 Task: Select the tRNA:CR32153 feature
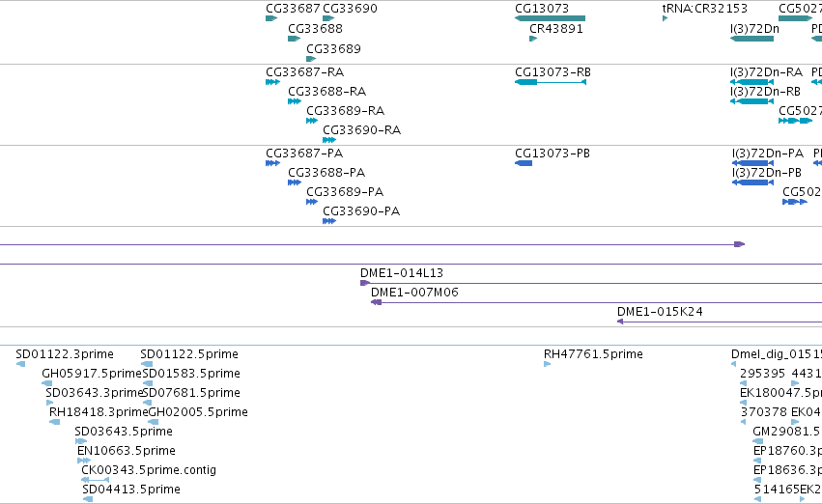665,18
